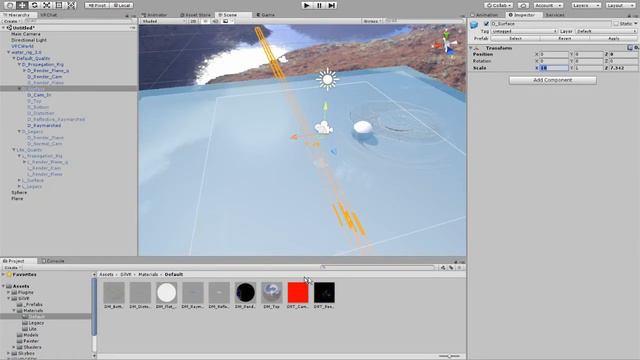Click the Pause button

(319, 5)
